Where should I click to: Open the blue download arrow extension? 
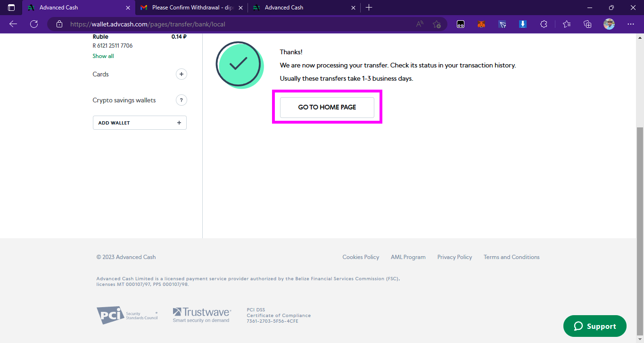tap(523, 24)
